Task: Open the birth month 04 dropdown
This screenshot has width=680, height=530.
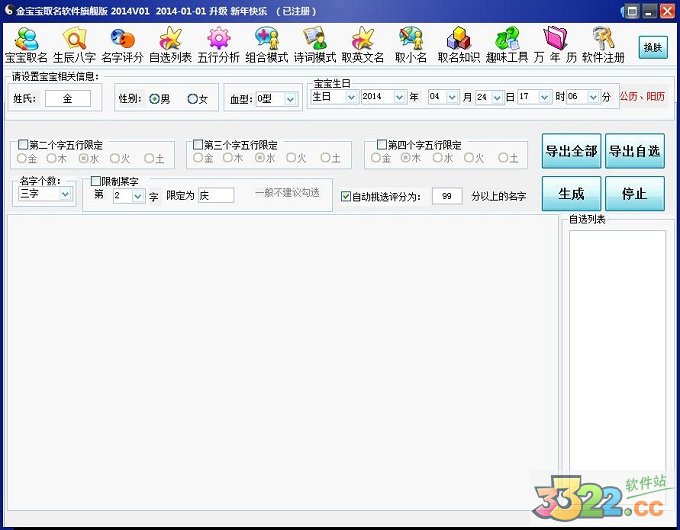Action: (x=452, y=97)
